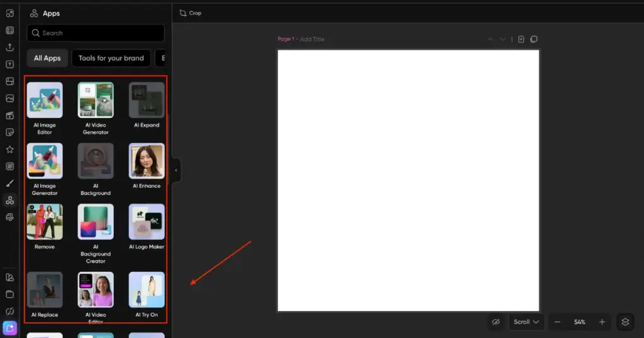Click the purple AI sparkle button

10,328
